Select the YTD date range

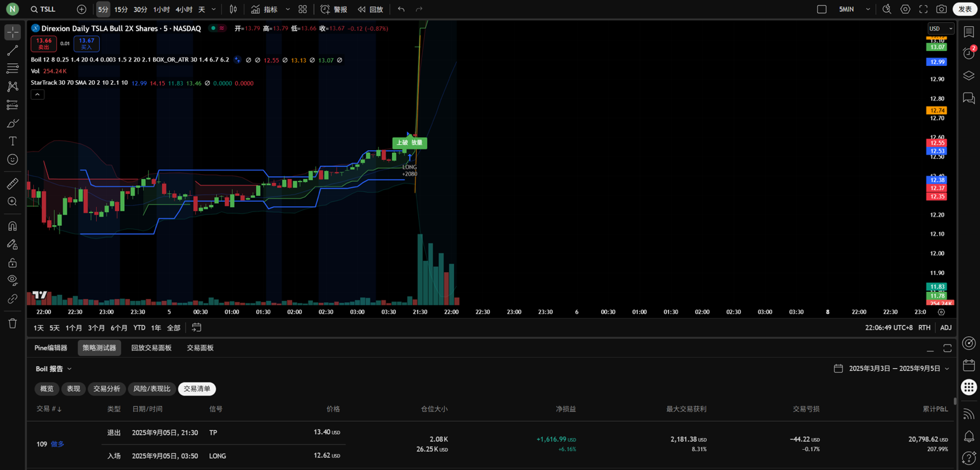pos(139,328)
